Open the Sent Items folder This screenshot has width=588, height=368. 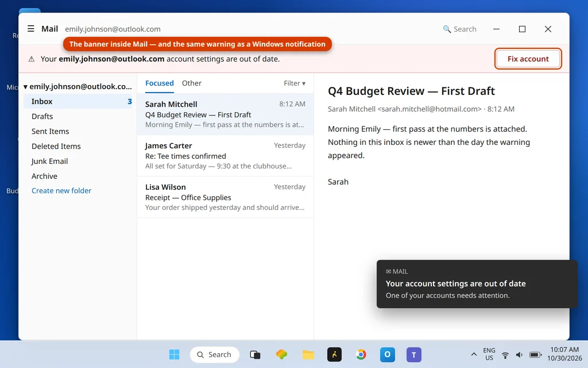point(78,132)
